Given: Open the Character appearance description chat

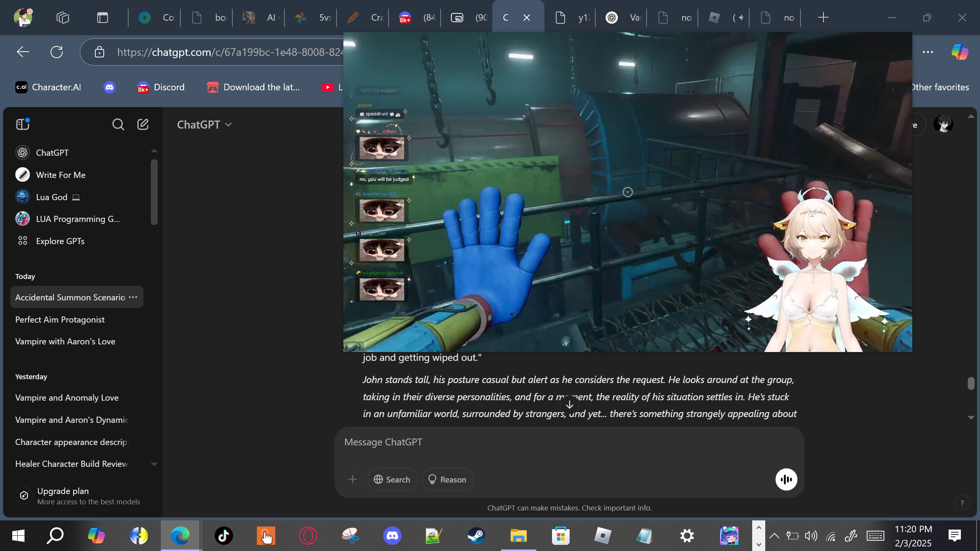Looking at the screenshot, I should [77, 442].
